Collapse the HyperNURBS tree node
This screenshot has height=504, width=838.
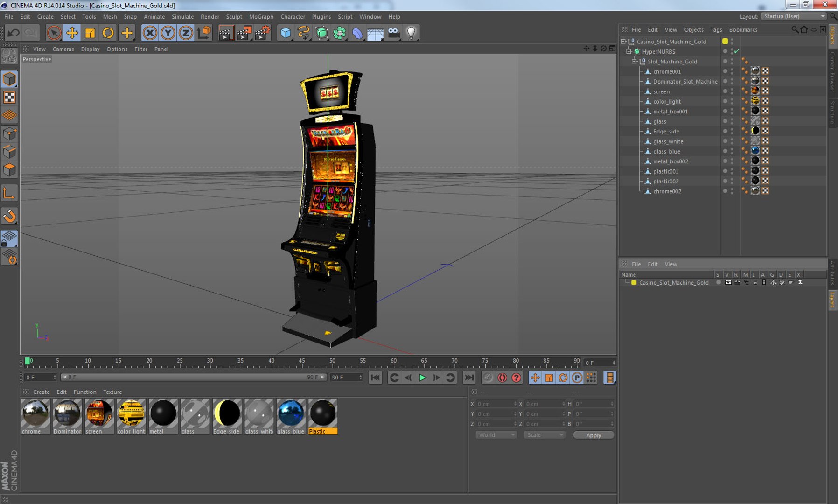coord(629,51)
